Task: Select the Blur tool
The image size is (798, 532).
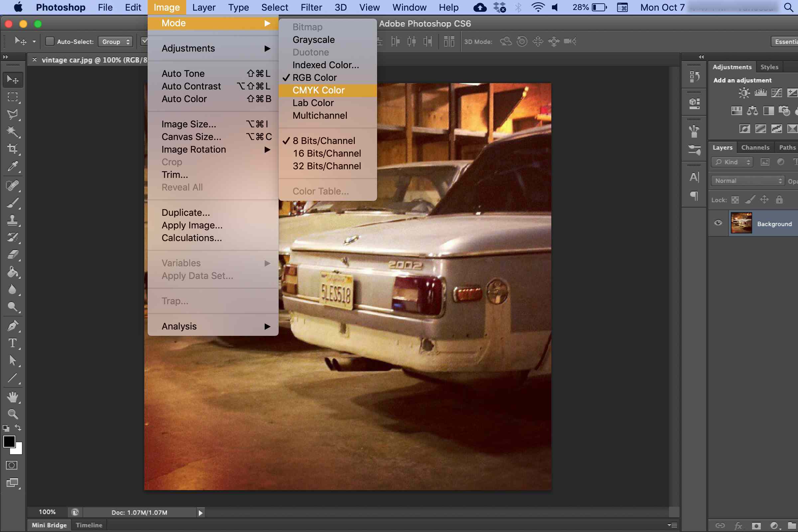Action: coord(13,289)
